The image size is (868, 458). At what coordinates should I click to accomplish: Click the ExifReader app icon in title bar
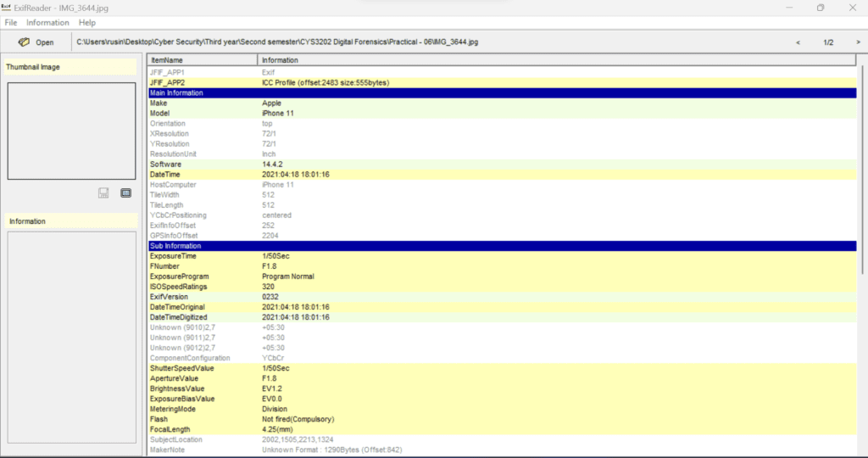click(8, 8)
